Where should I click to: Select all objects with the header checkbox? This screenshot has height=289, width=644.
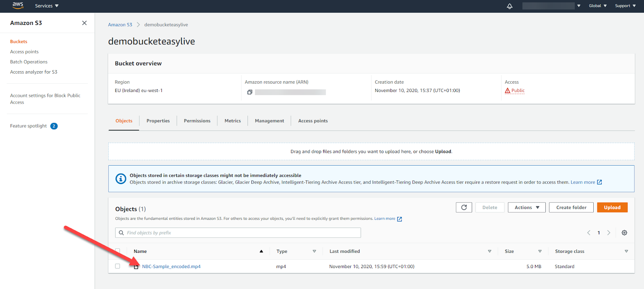click(x=118, y=251)
